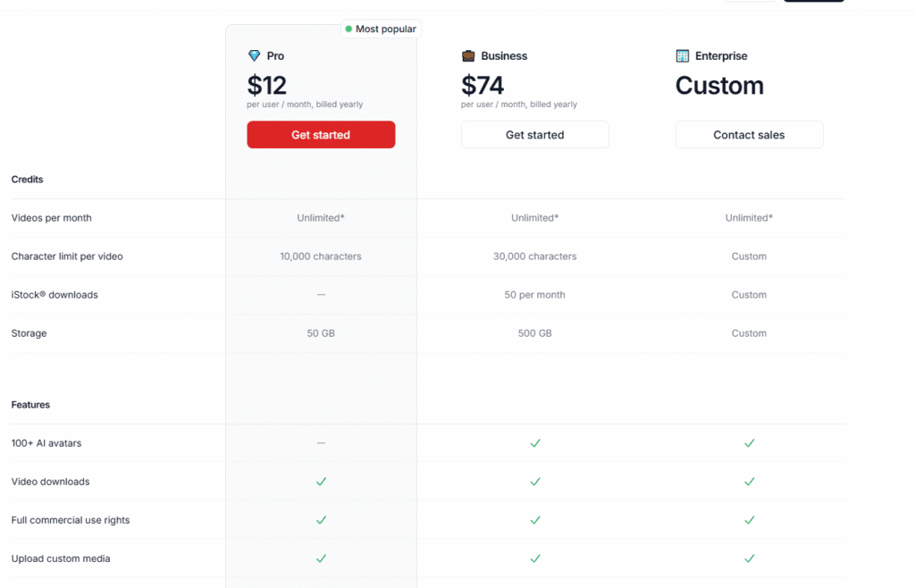Click Pro checkmark for Video downloads
The image size is (915, 588).
point(321,482)
